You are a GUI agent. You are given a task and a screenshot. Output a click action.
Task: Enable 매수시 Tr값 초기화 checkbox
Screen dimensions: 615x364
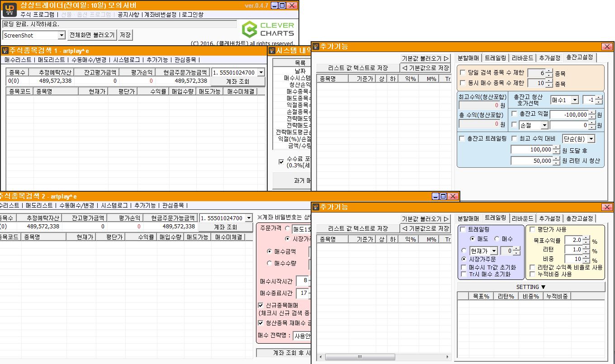(463, 267)
